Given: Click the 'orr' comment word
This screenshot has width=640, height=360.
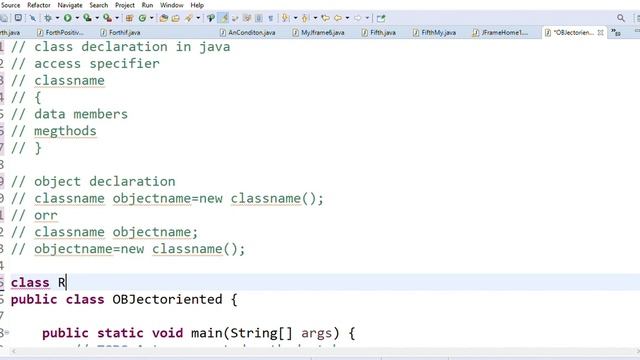Looking at the screenshot, I should coord(46,215).
